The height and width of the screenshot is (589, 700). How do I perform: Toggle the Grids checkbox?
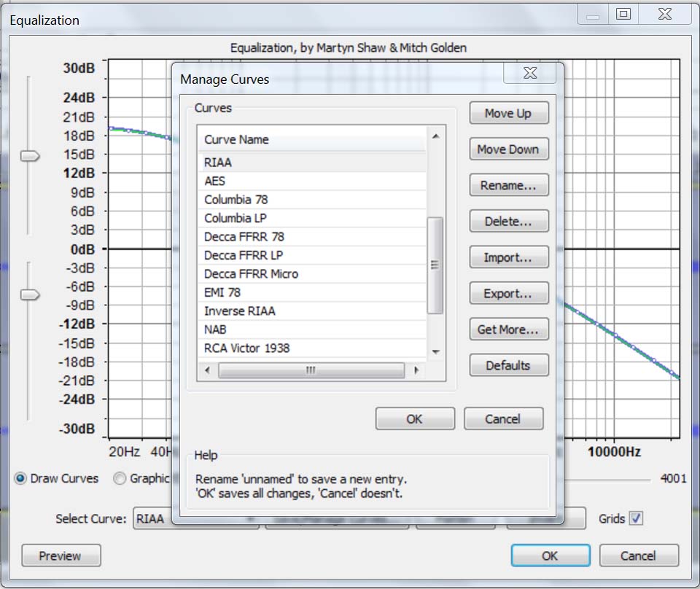[636, 519]
